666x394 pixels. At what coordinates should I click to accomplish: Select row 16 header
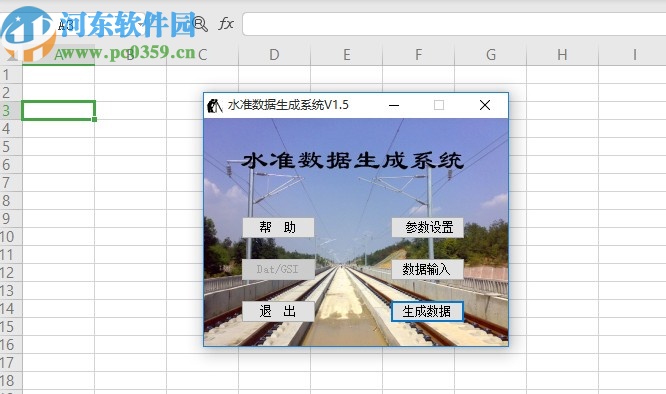click(11, 345)
